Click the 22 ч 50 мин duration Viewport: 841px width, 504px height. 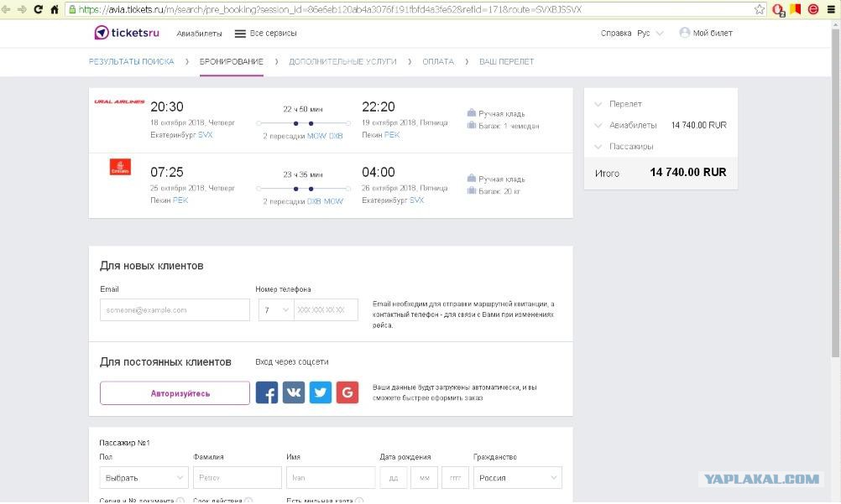click(302, 109)
